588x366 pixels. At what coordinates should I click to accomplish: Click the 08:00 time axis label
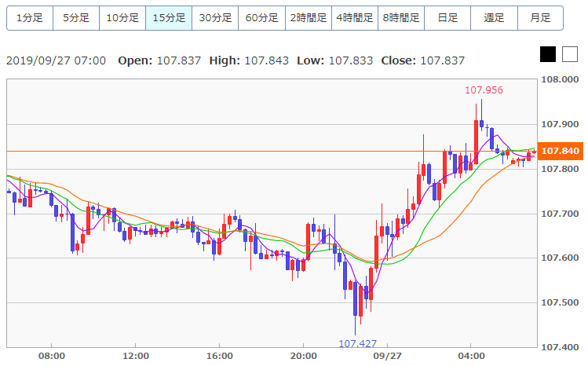click(x=52, y=356)
